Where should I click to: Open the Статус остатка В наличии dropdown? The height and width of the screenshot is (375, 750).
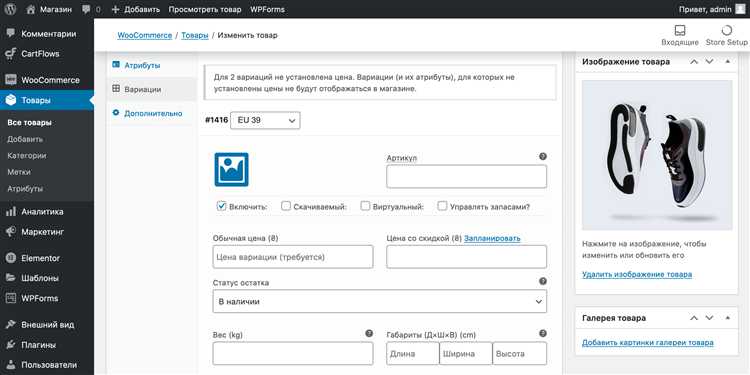pos(379,302)
